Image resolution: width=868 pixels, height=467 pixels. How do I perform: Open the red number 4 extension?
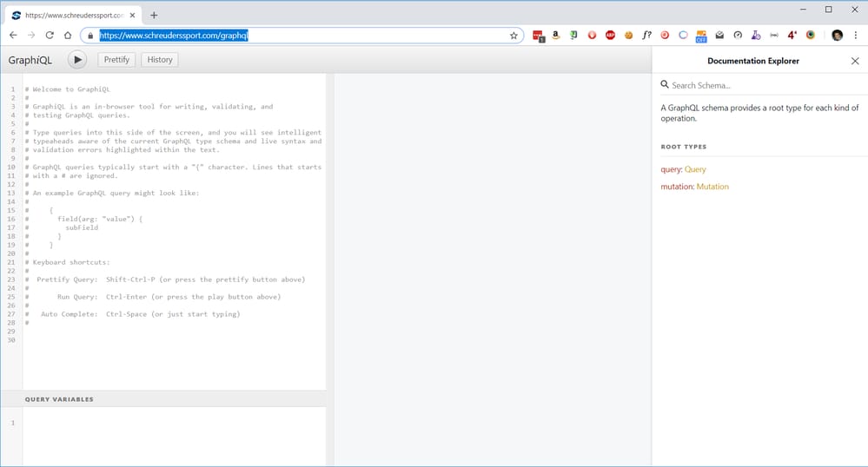click(792, 36)
